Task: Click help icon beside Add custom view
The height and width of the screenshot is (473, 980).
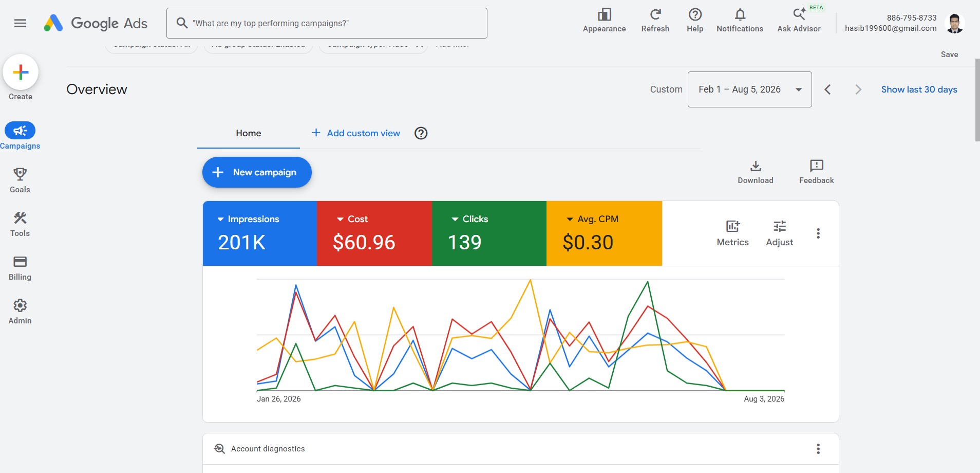Action: (x=421, y=133)
